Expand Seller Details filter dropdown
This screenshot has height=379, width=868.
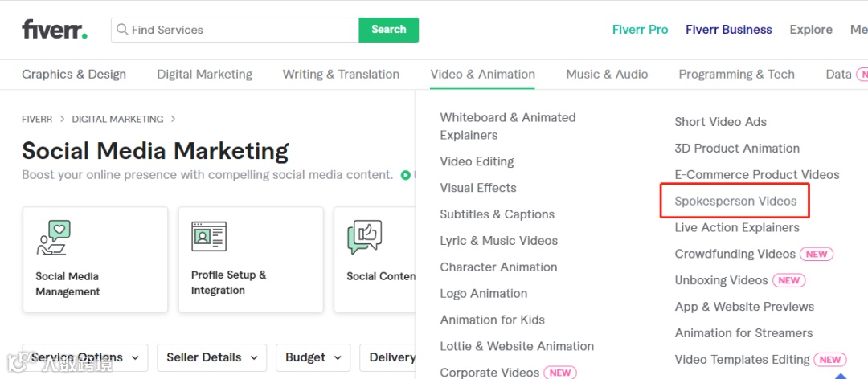(212, 357)
